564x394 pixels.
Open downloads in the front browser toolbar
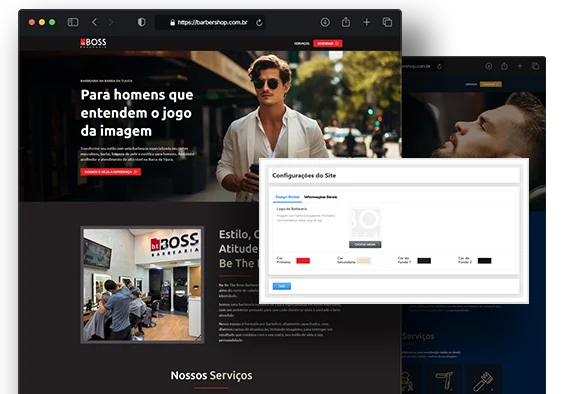[x=325, y=22]
